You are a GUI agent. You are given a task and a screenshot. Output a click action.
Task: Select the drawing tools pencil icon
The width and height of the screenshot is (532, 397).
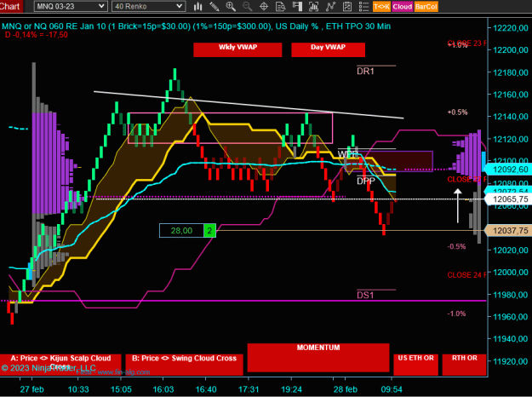(215, 7)
